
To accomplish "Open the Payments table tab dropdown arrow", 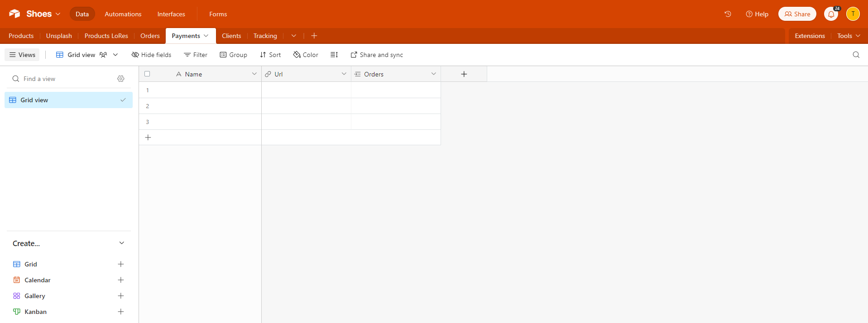I will (206, 36).
